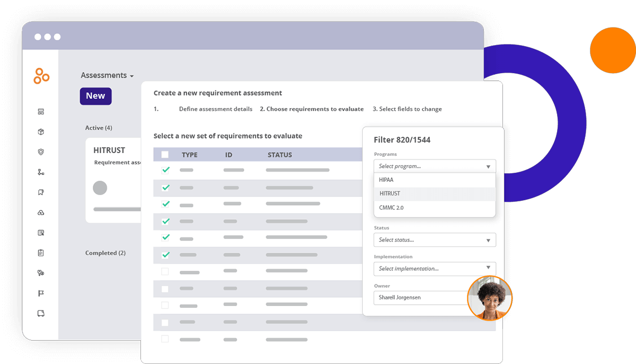Open the bookmark icon in sidebar
636x364 pixels.
[41, 192]
